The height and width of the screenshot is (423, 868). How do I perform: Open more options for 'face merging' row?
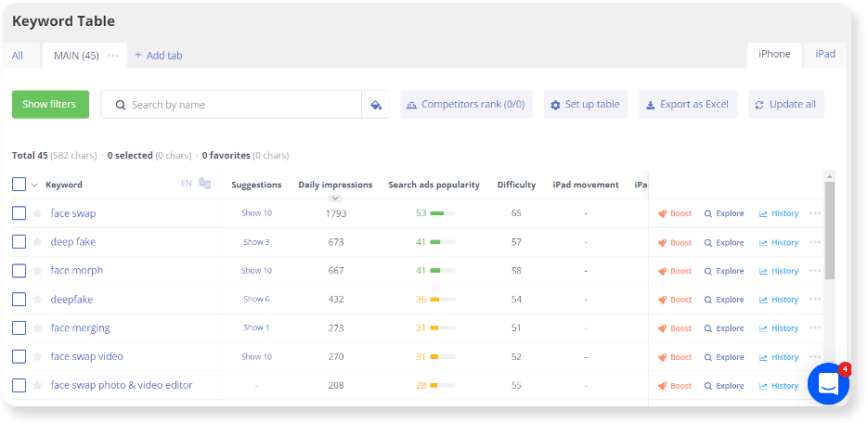click(x=815, y=327)
